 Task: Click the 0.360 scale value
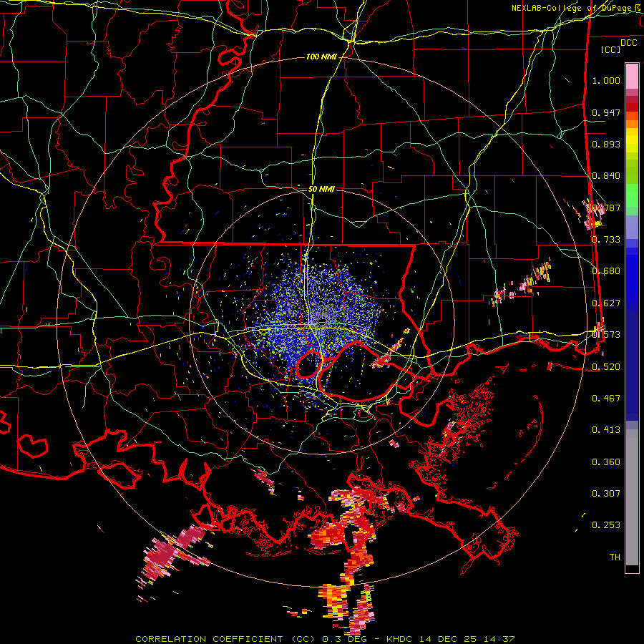coord(606,462)
